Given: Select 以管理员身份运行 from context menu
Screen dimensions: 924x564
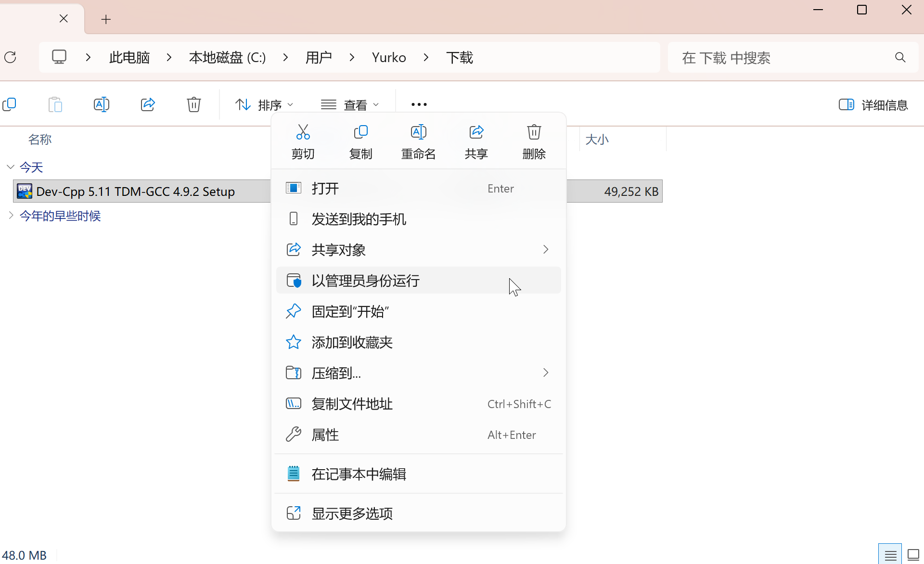Looking at the screenshot, I should [366, 281].
